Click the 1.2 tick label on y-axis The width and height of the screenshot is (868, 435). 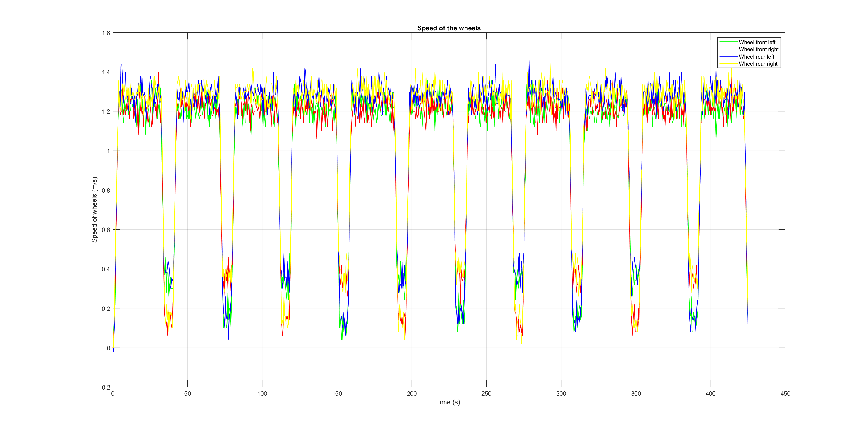[x=106, y=111]
